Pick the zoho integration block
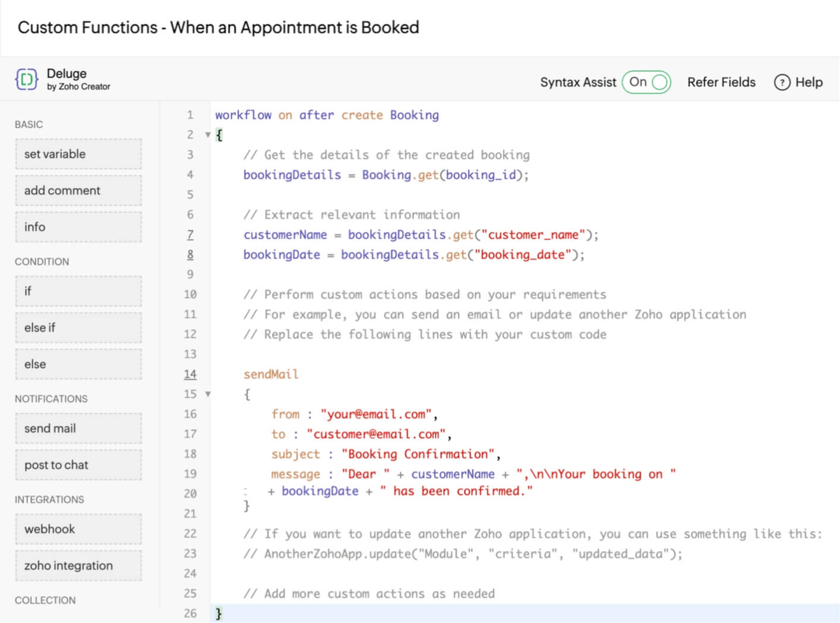 [78, 566]
